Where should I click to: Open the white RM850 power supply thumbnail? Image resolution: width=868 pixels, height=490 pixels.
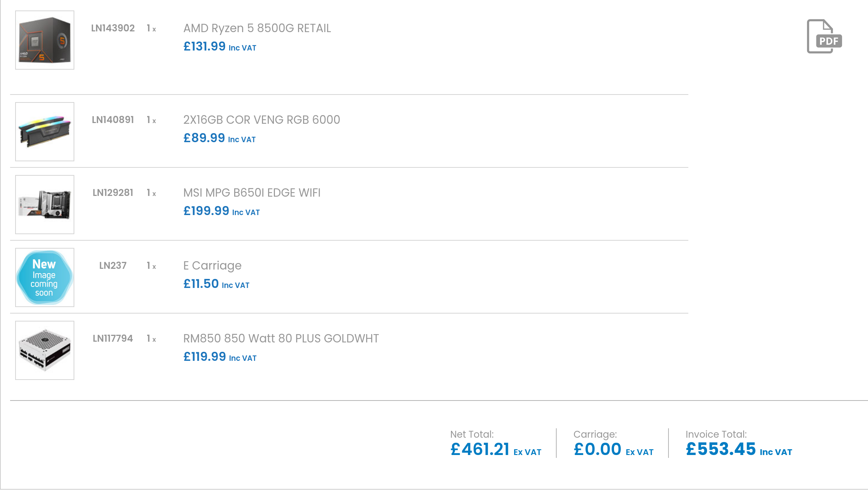tap(45, 350)
